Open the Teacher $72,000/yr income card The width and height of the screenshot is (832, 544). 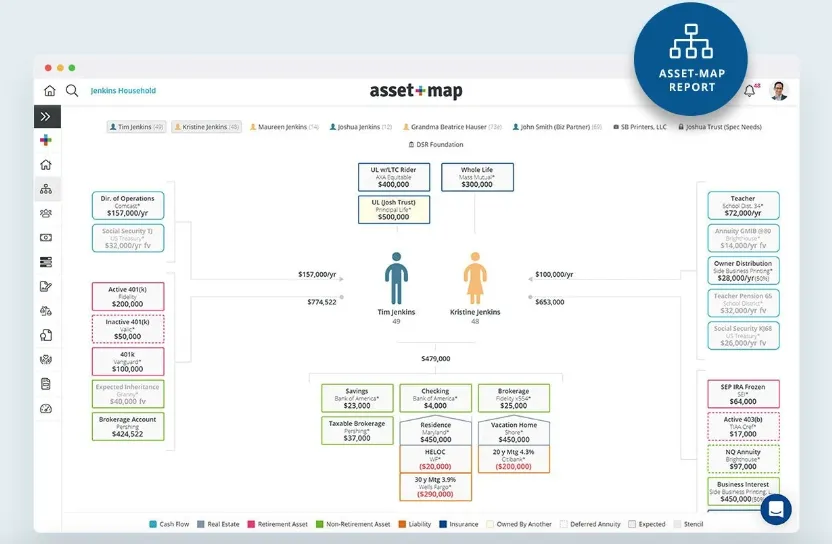743,205
